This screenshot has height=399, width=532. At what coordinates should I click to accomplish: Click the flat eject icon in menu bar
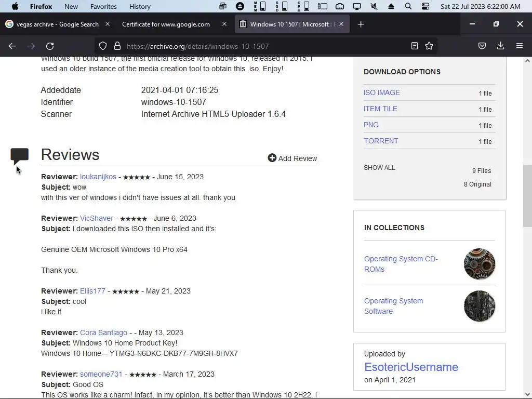[x=391, y=6]
